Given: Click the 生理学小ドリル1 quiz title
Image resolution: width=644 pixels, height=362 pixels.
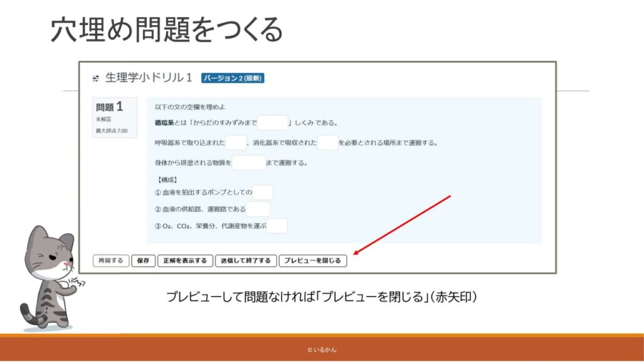Looking at the screenshot, I should [148, 79].
